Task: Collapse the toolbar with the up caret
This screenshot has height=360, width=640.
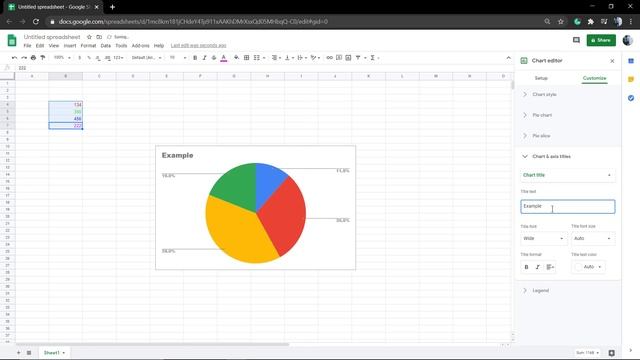Action: 509,58
